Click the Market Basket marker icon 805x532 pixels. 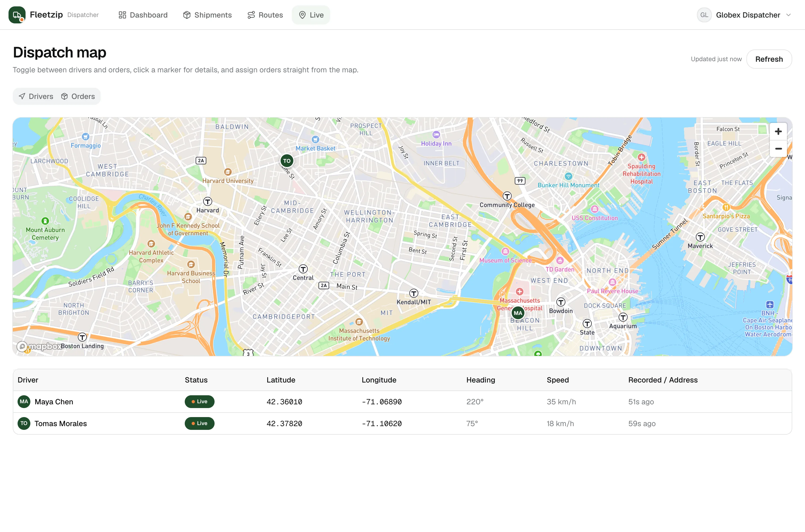[x=315, y=139]
